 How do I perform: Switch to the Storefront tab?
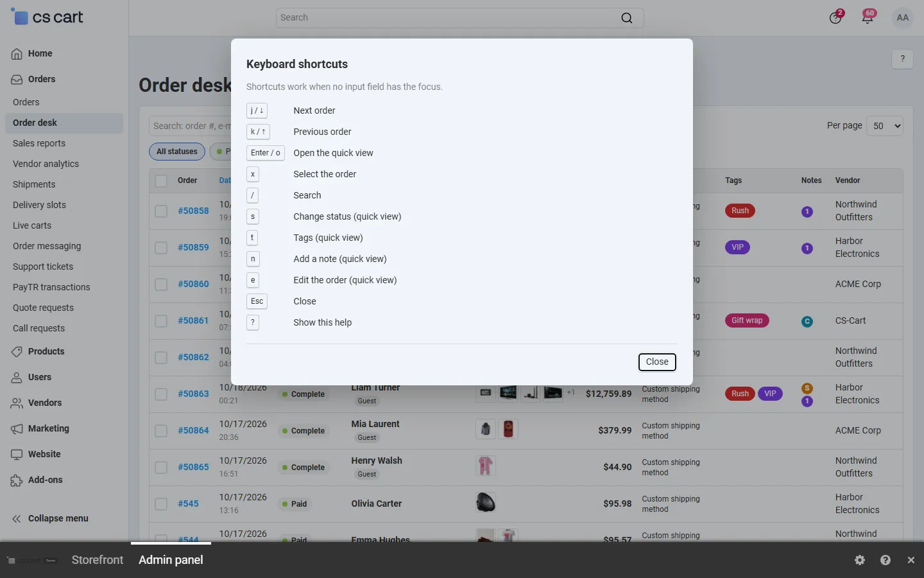(98, 560)
